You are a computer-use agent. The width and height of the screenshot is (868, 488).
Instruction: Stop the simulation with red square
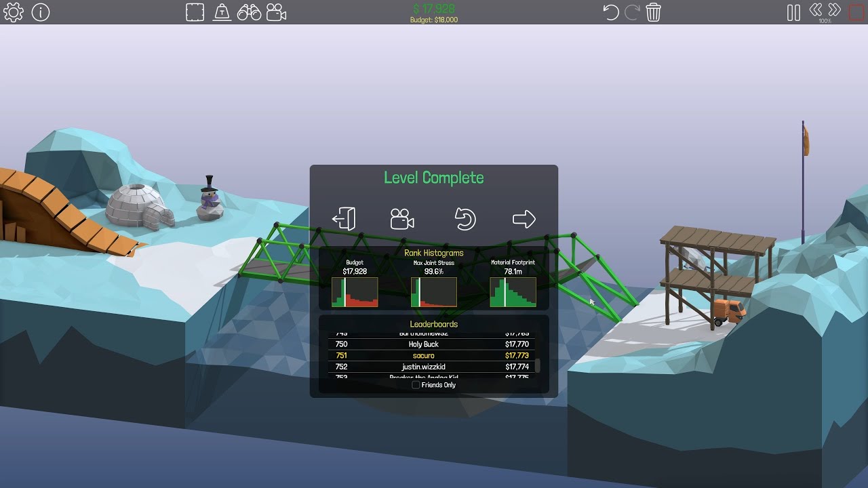856,12
